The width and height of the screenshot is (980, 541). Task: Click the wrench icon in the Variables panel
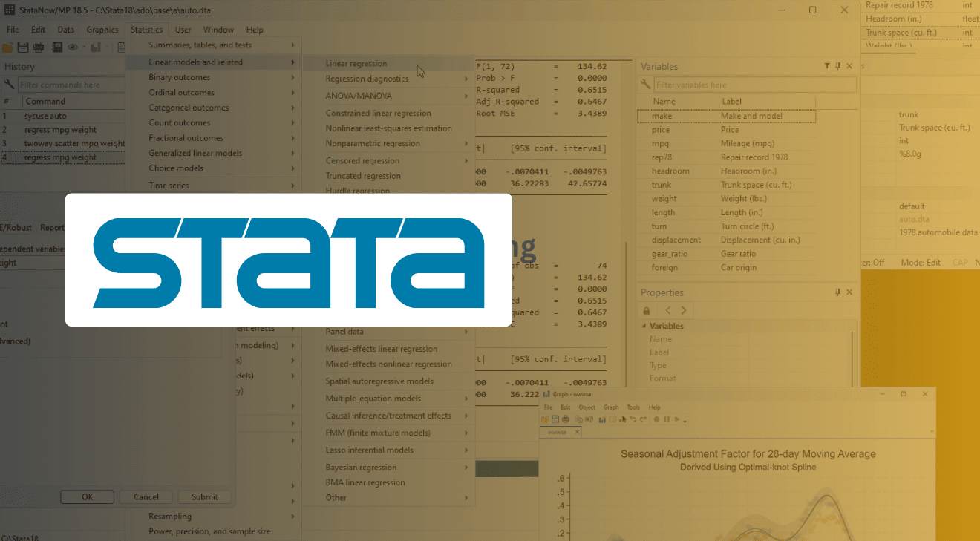point(646,85)
